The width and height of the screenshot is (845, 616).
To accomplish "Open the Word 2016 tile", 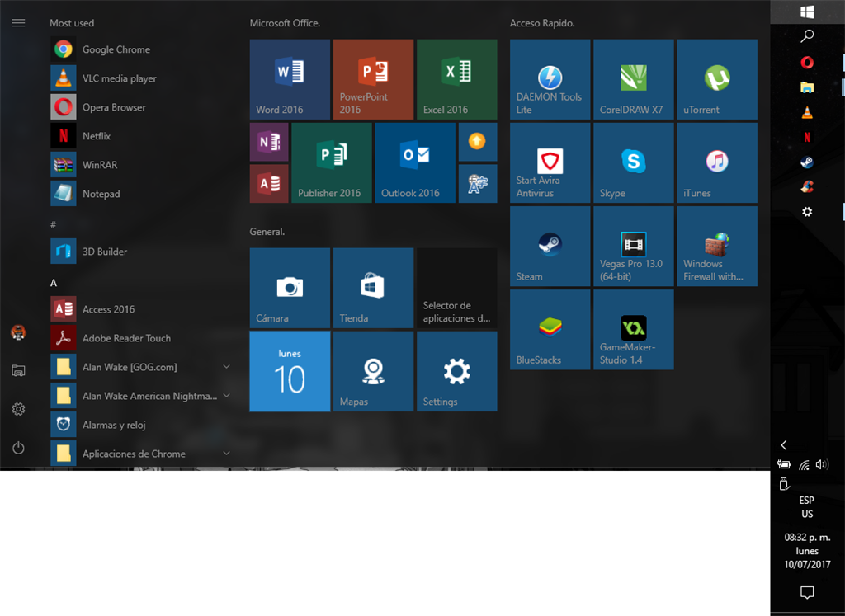I will pyautogui.click(x=290, y=79).
